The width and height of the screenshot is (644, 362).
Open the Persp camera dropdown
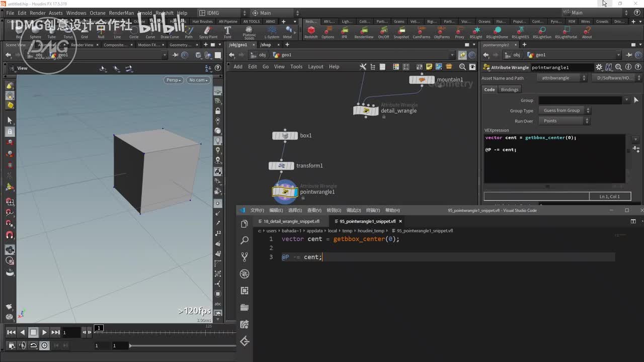pyautogui.click(x=173, y=80)
